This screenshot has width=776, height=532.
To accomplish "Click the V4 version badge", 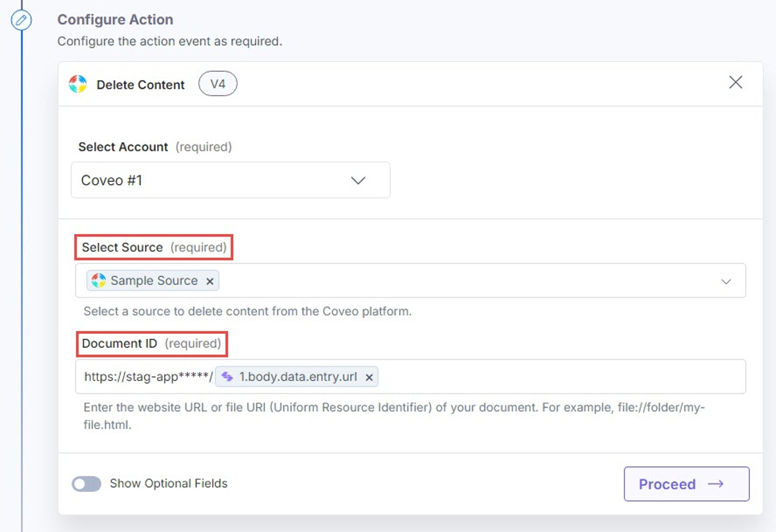I will tap(218, 84).
